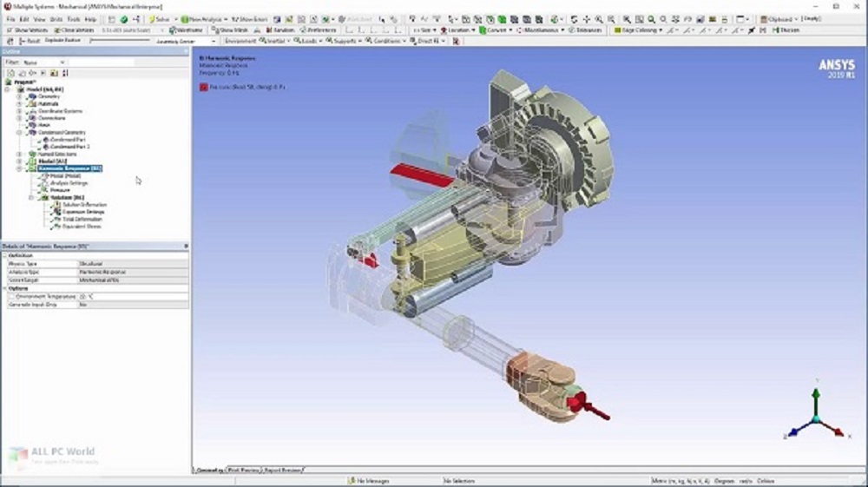Open the Units menu
Image resolution: width=868 pixels, height=487 pixels.
56,19
